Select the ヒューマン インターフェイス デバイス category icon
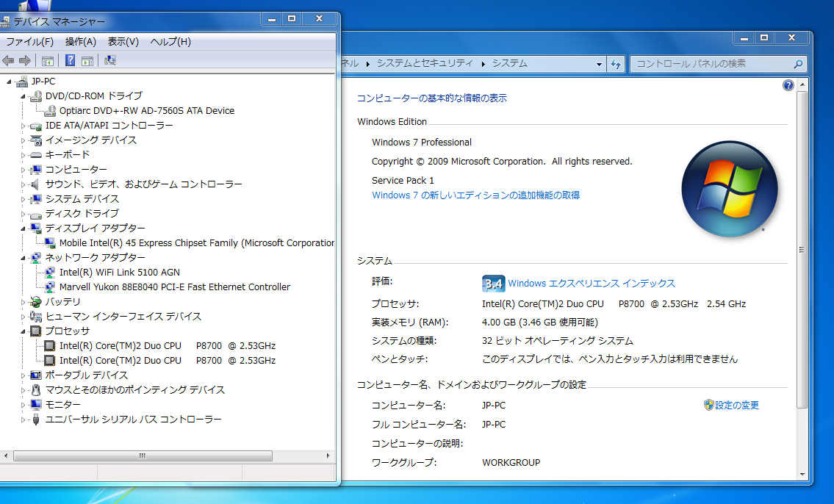The height and width of the screenshot is (504, 834). click(x=35, y=317)
